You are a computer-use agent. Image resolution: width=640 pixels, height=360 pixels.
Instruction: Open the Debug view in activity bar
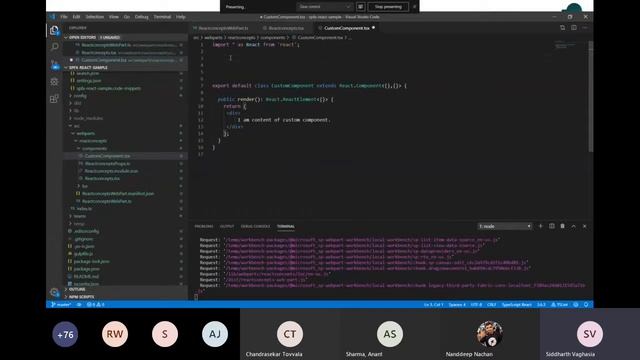pos(54,82)
